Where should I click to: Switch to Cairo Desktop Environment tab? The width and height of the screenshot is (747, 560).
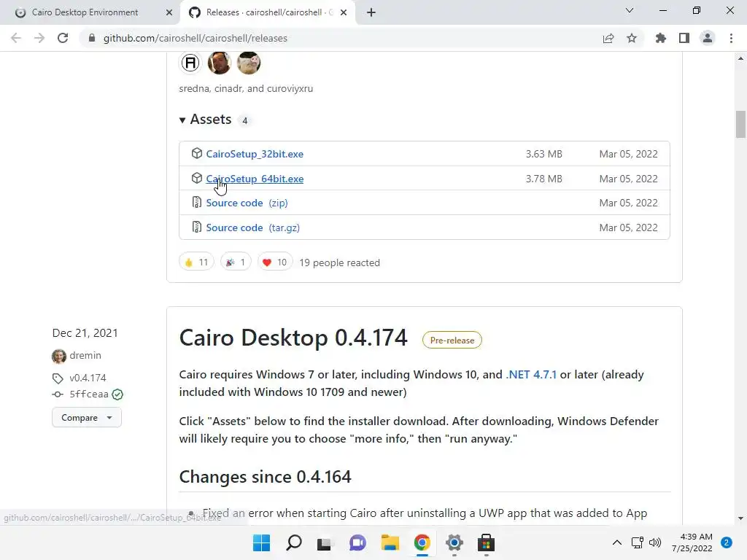pyautogui.click(x=85, y=12)
